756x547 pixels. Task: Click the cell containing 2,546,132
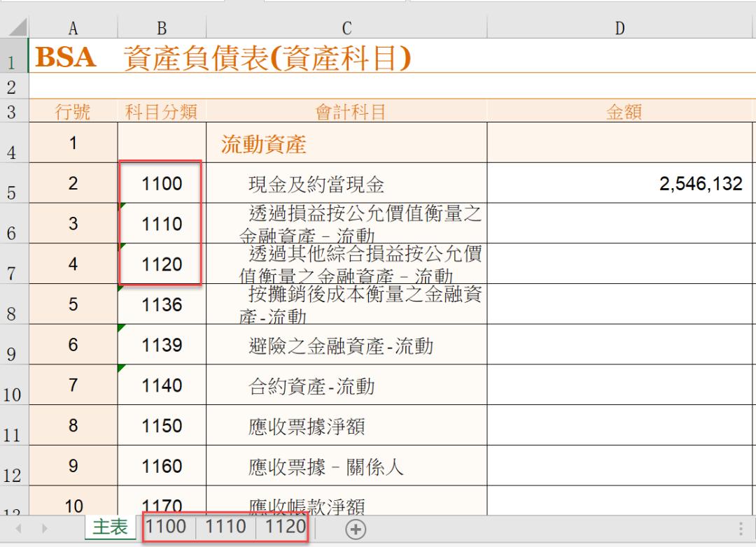click(619, 183)
